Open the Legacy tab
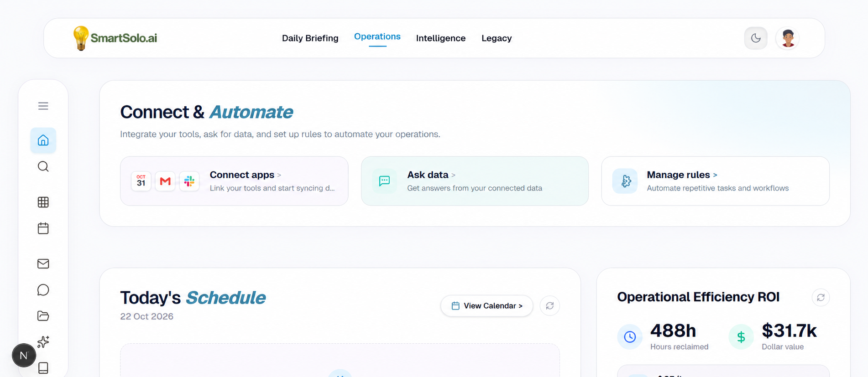 click(497, 38)
